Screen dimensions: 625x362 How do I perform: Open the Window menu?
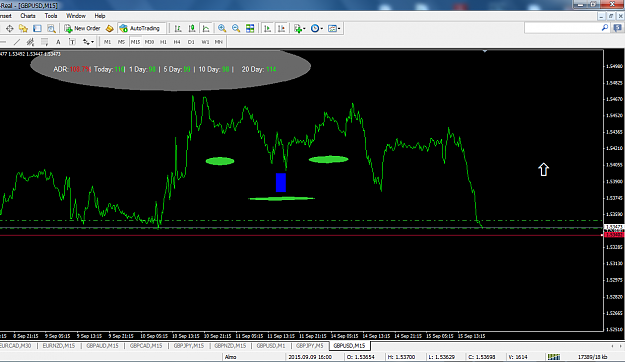coord(76,16)
